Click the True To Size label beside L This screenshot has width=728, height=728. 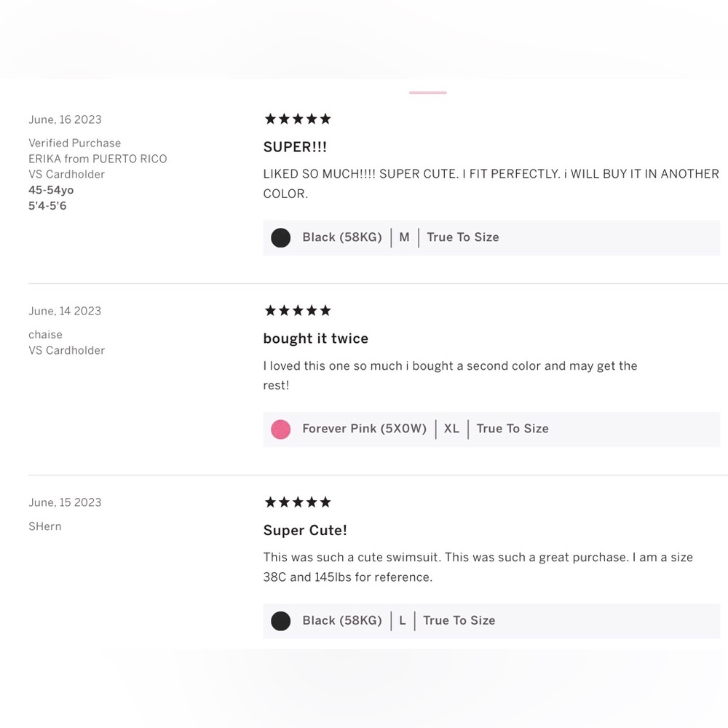tap(459, 620)
